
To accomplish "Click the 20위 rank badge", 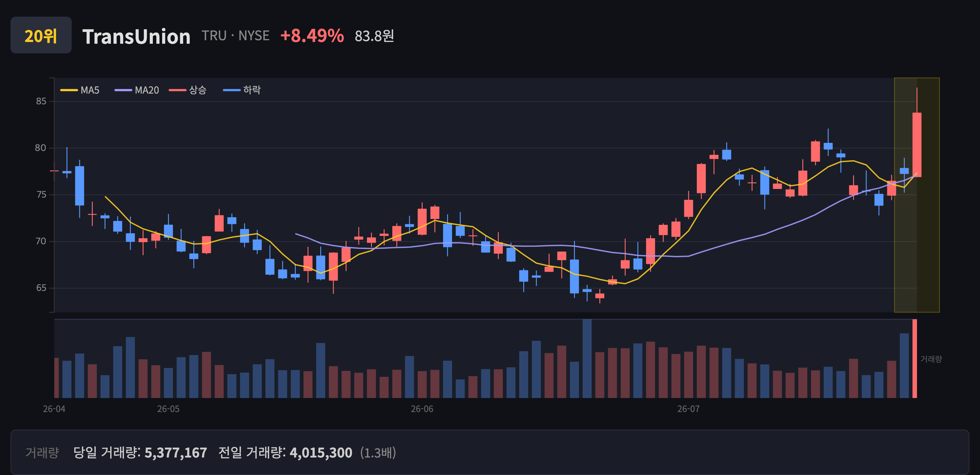I will click(x=41, y=35).
